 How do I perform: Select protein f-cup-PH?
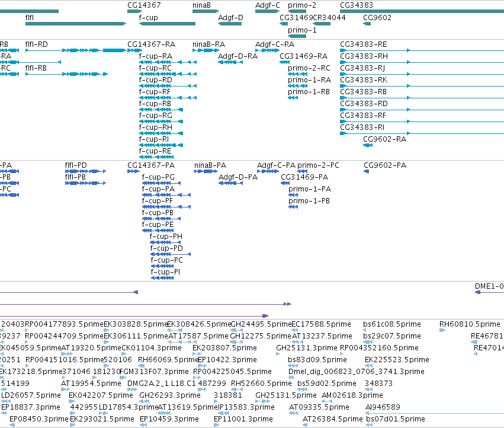166,242
